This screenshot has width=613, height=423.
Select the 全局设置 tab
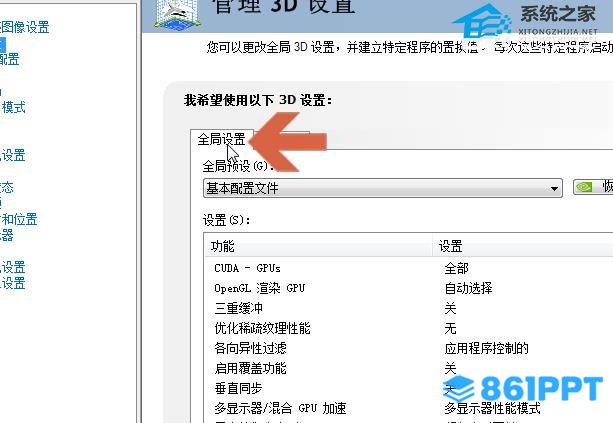pos(222,139)
